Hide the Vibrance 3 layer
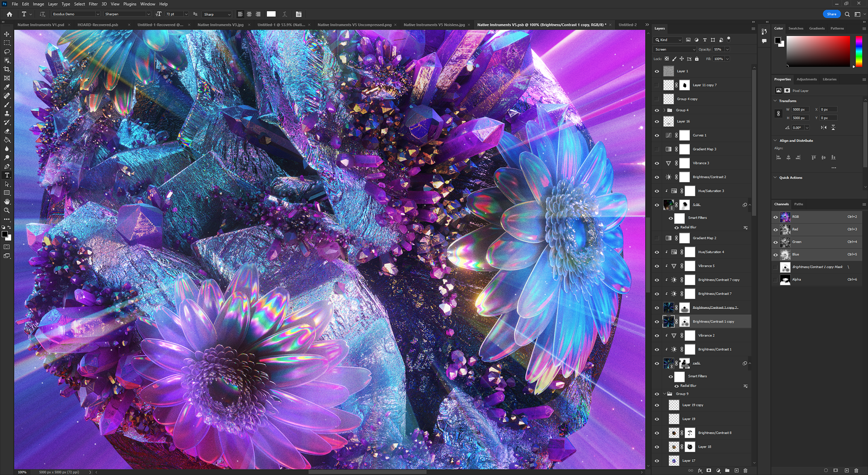The image size is (868, 475). [x=657, y=163]
